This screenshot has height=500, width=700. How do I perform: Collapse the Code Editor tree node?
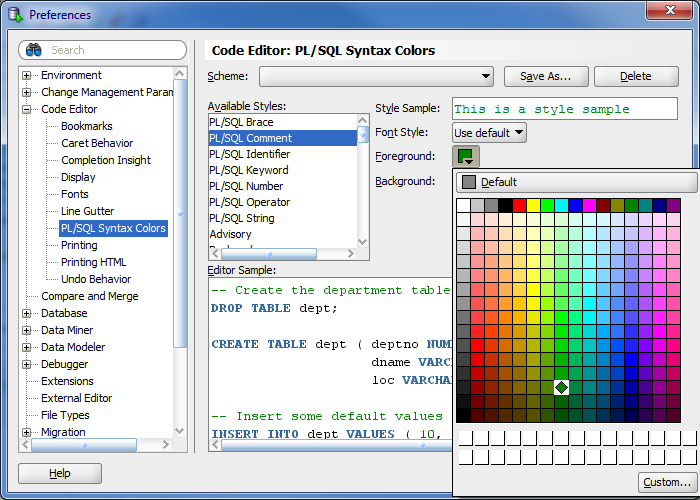[x=26, y=109]
